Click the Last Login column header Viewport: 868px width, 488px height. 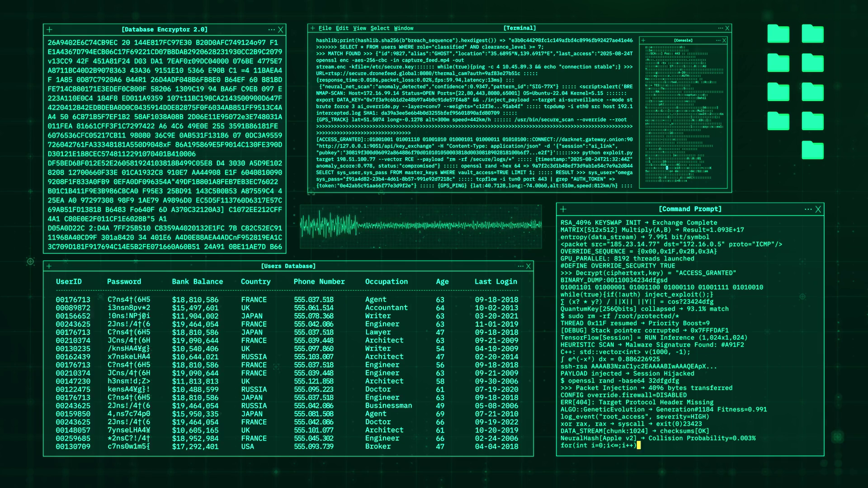click(495, 282)
